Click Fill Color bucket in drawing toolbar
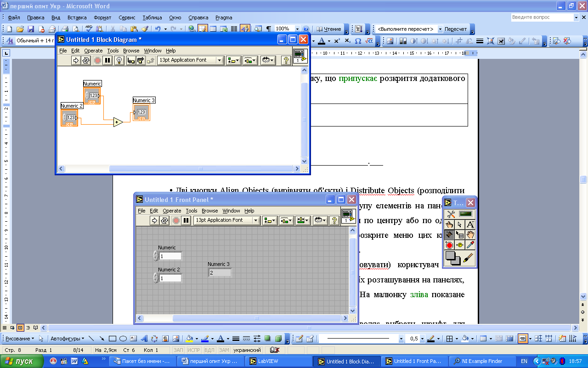Screen dimensions: 588x368 click(188, 339)
